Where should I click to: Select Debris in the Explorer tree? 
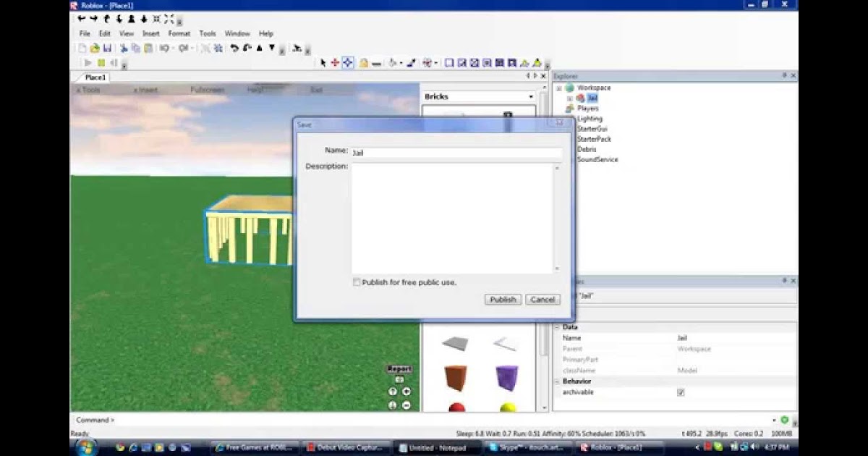587,149
